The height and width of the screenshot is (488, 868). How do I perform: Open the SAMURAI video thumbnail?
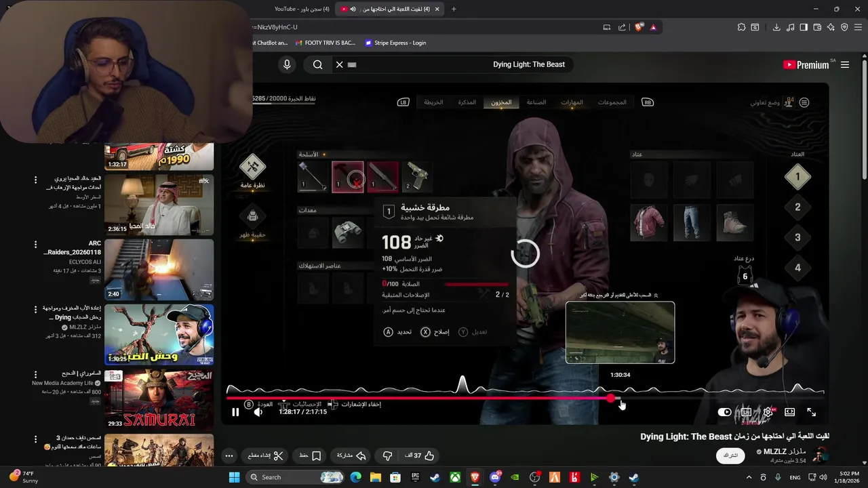point(159,399)
